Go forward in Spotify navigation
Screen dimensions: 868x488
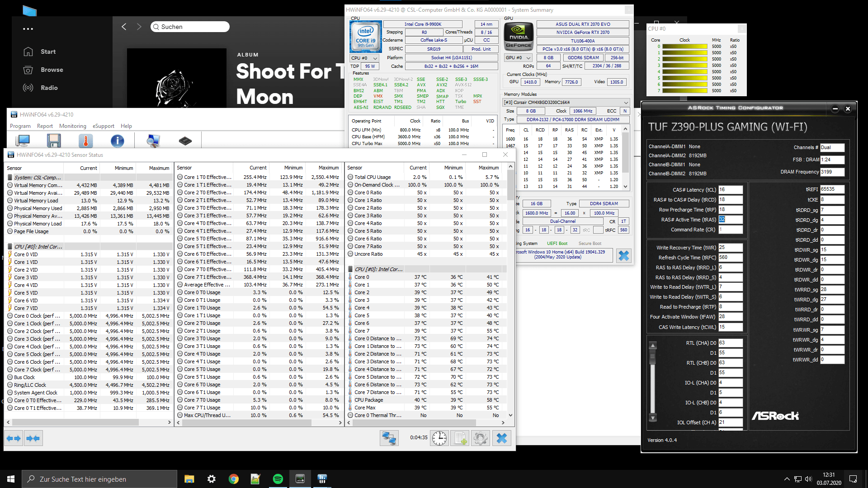pos(139,27)
